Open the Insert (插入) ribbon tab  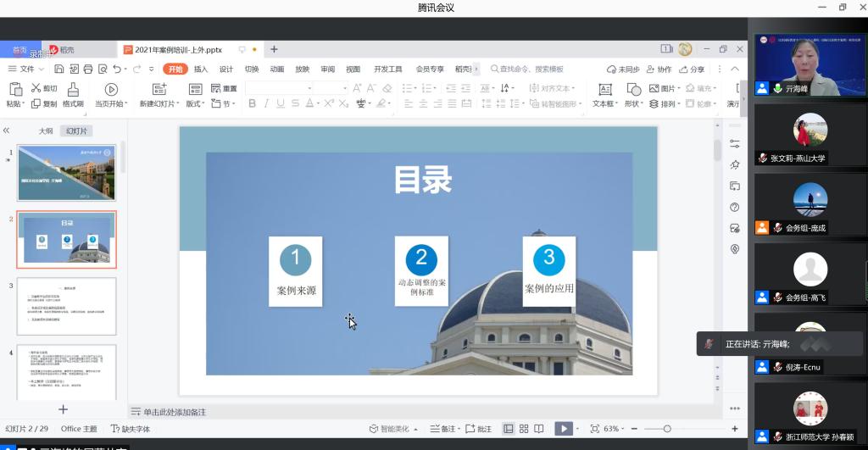(201, 69)
